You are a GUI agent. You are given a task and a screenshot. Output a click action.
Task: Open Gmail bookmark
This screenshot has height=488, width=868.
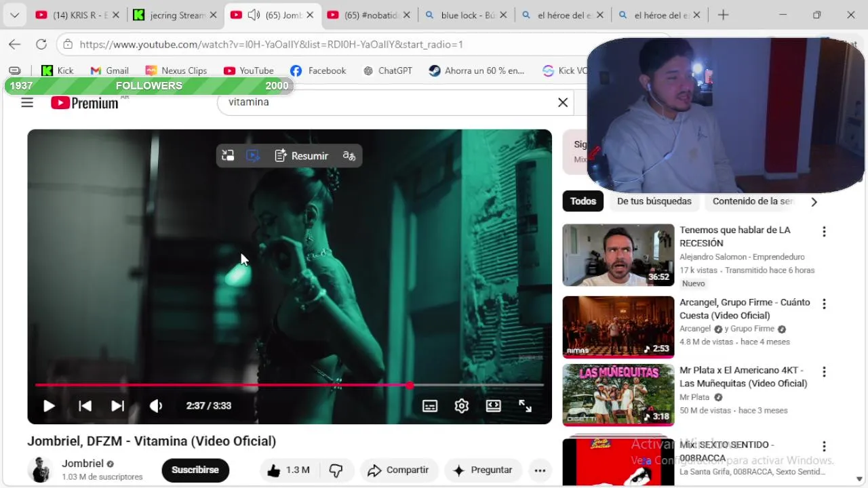pyautogui.click(x=109, y=70)
